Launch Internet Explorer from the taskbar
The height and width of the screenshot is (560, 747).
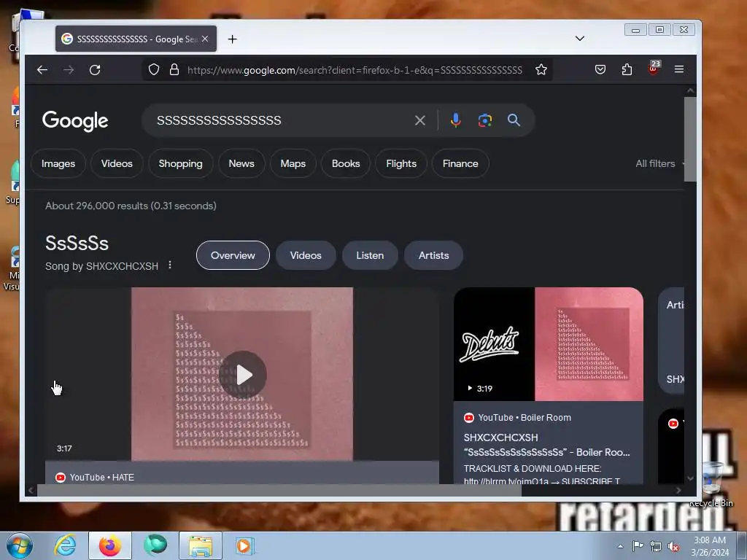pos(65,545)
